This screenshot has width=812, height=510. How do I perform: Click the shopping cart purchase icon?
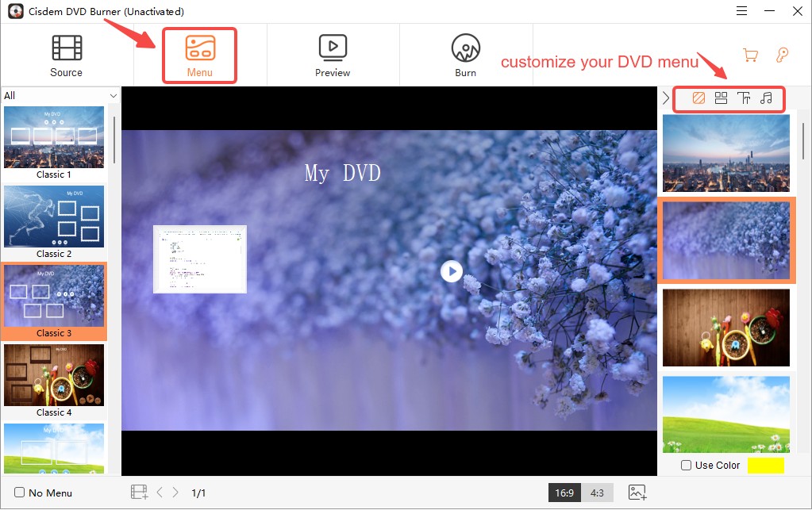[x=749, y=55]
